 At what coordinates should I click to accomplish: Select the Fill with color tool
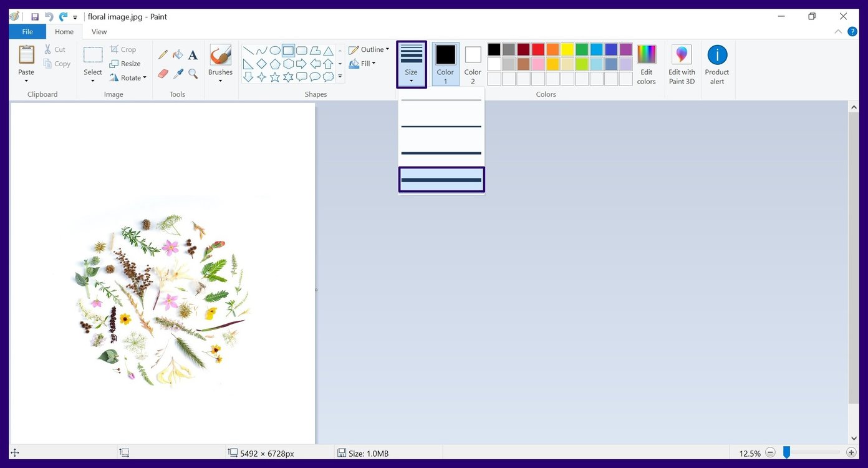click(178, 54)
